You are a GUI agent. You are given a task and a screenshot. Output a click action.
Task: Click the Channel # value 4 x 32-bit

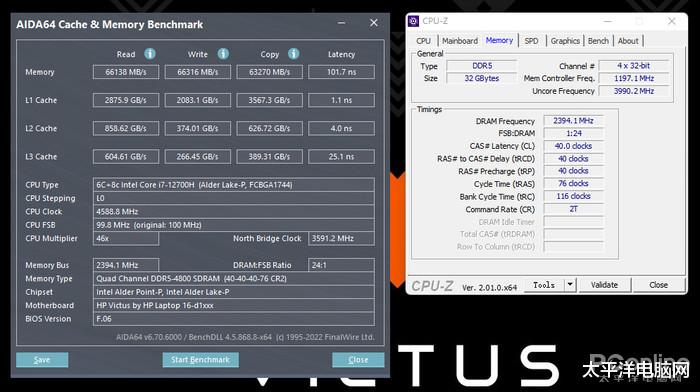634,66
